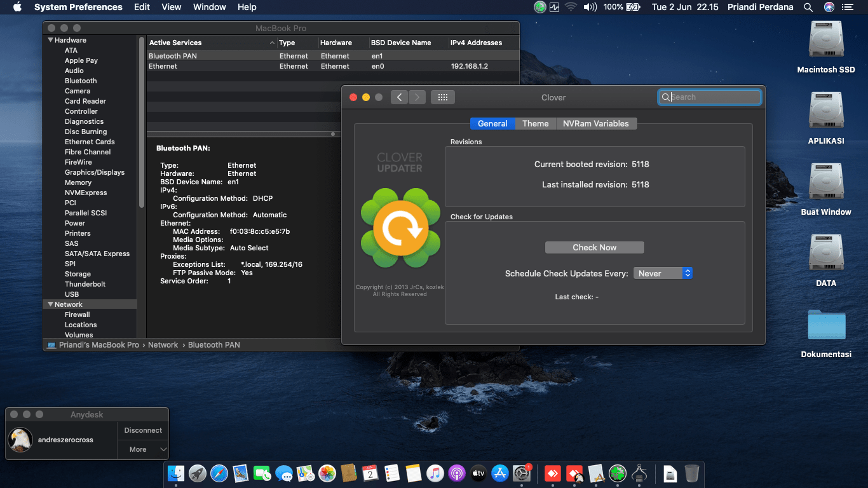Select NVMExpress in the Hardware list
The image size is (868, 488).
pos(86,193)
